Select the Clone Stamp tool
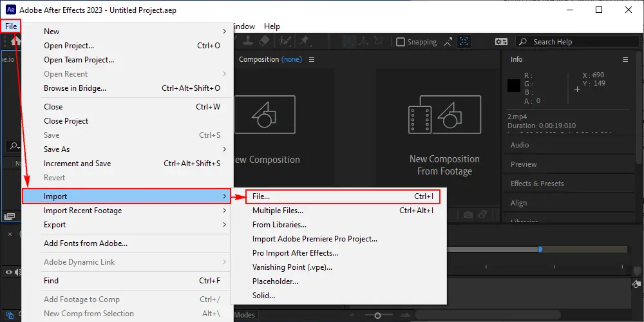Viewport: 644px width, 322px height. click(247, 41)
